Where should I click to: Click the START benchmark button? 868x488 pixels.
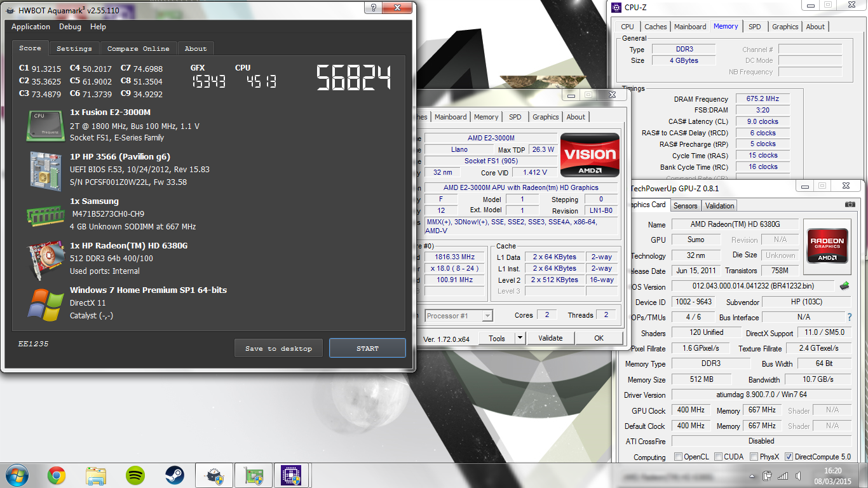(367, 348)
